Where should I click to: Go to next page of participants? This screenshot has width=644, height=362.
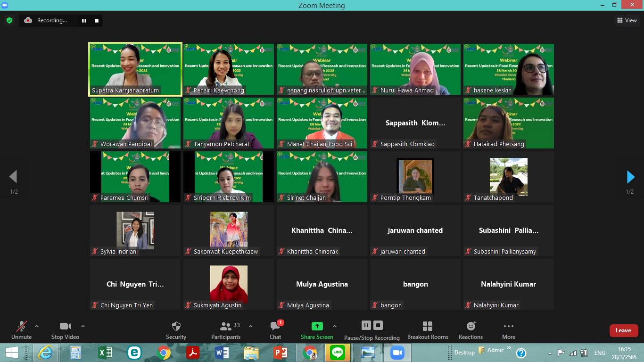click(x=630, y=177)
